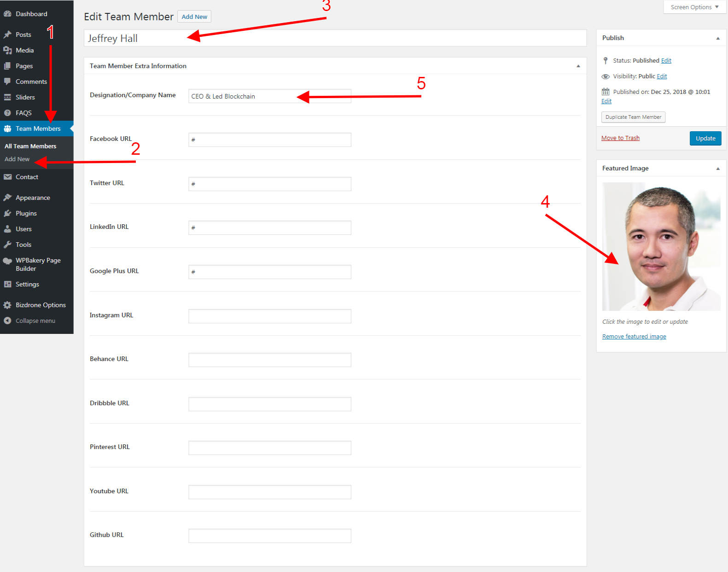
Task: Click Add New button beside page title
Action: [x=194, y=17]
